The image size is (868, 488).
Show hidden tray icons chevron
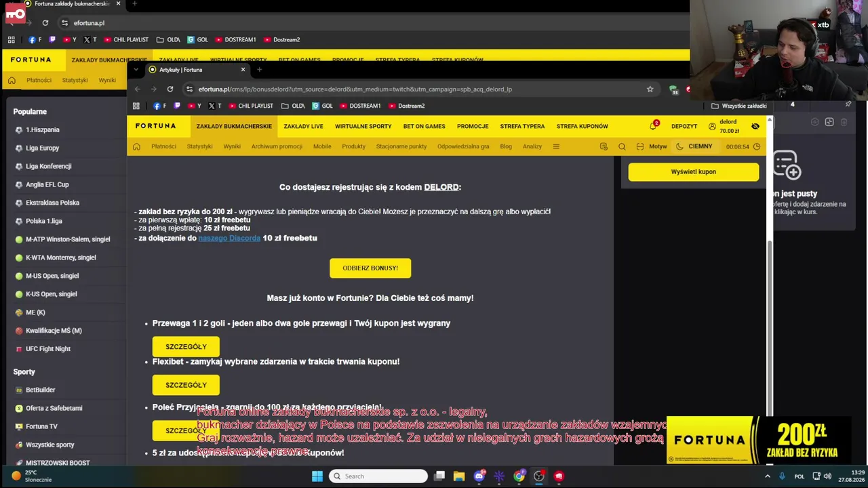tap(768, 476)
